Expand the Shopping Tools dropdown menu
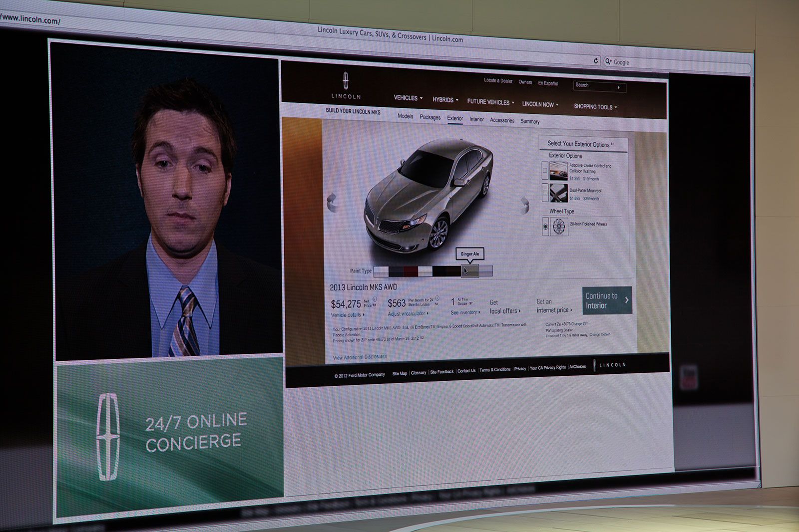The image size is (799, 532). [595, 107]
